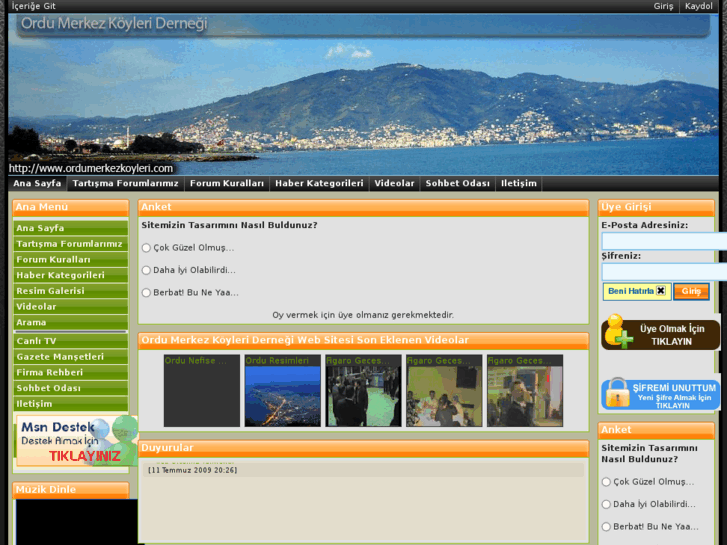Open the Msn Destek support banner
The image size is (727, 545).
point(77,441)
